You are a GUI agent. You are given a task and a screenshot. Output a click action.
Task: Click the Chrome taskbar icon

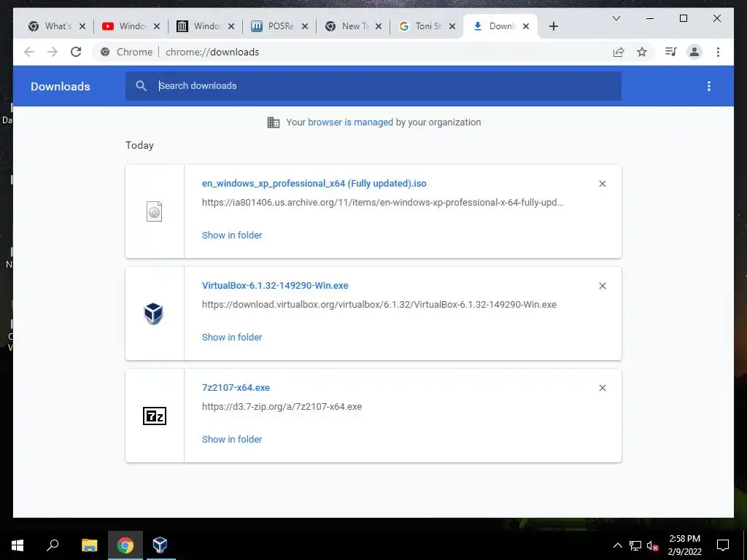125,545
